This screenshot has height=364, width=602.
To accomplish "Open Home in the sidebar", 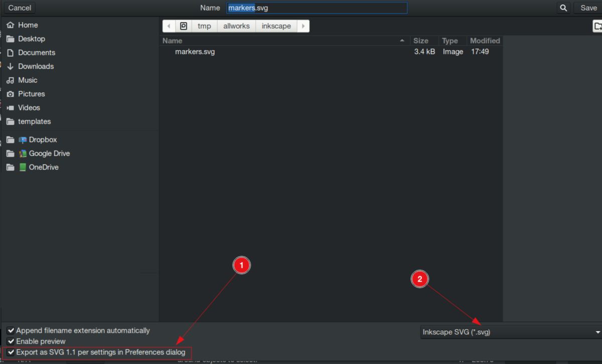I will click(28, 25).
